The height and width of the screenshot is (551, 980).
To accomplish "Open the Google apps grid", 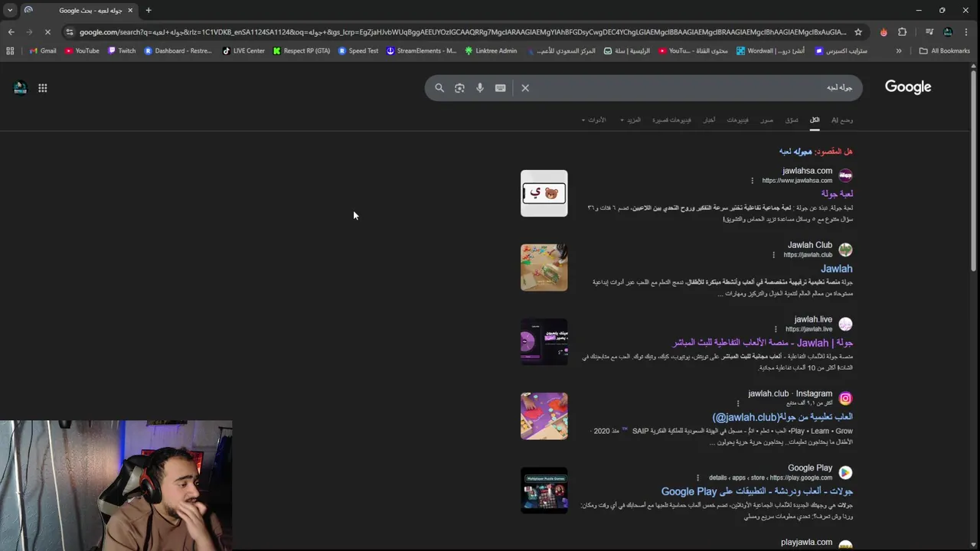I will 43,88.
